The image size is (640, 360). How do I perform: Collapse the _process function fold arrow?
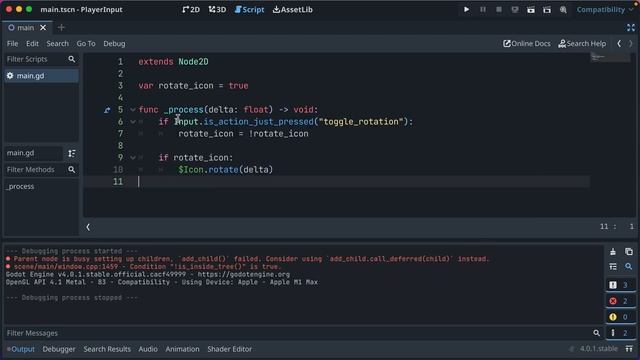[x=133, y=110]
